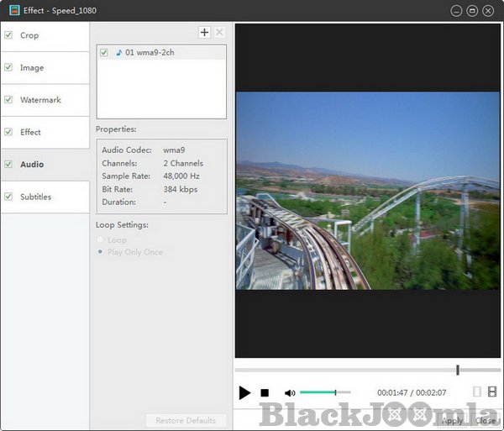Uncheck the 01 wma9-2ch track checkbox
This screenshot has height=431, width=504.
(x=104, y=53)
